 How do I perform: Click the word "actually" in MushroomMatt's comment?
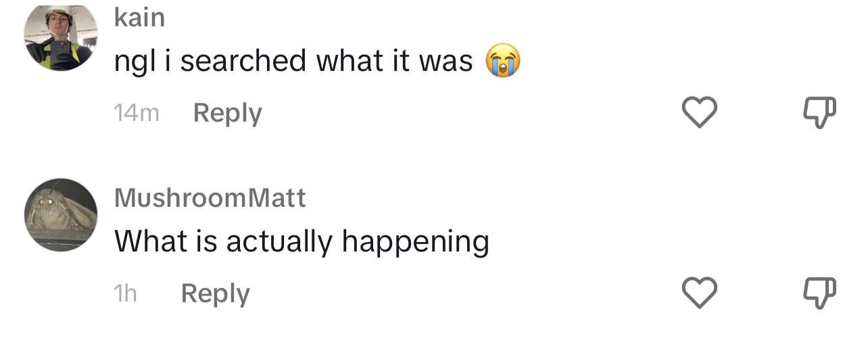point(279,242)
